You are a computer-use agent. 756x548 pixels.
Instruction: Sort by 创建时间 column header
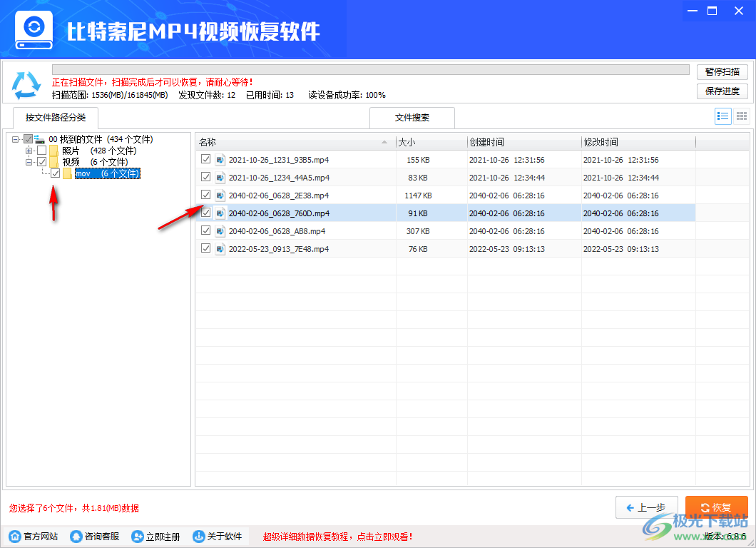pos(524,142)
